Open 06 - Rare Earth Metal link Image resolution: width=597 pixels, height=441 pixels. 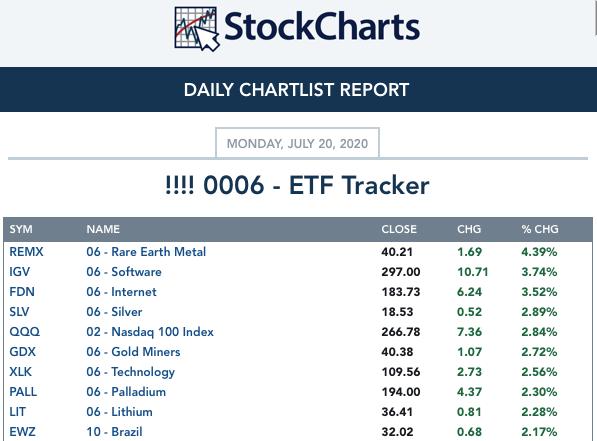pos(146,252)
